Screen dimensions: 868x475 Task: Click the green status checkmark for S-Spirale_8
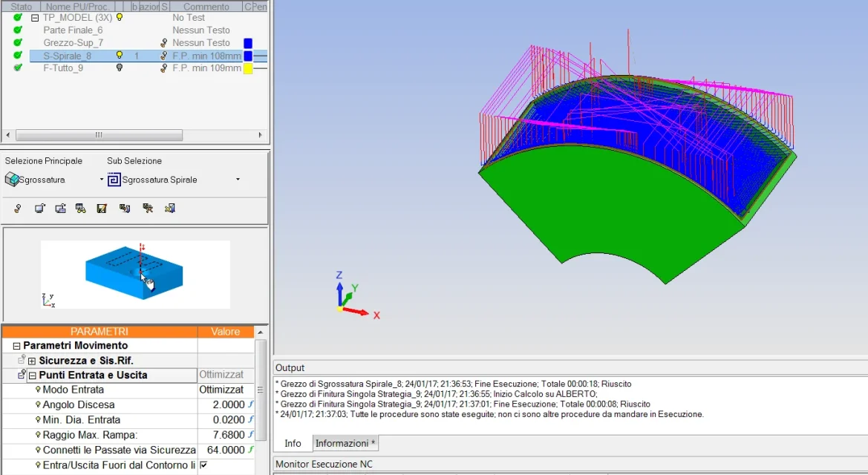coord(18,56)
